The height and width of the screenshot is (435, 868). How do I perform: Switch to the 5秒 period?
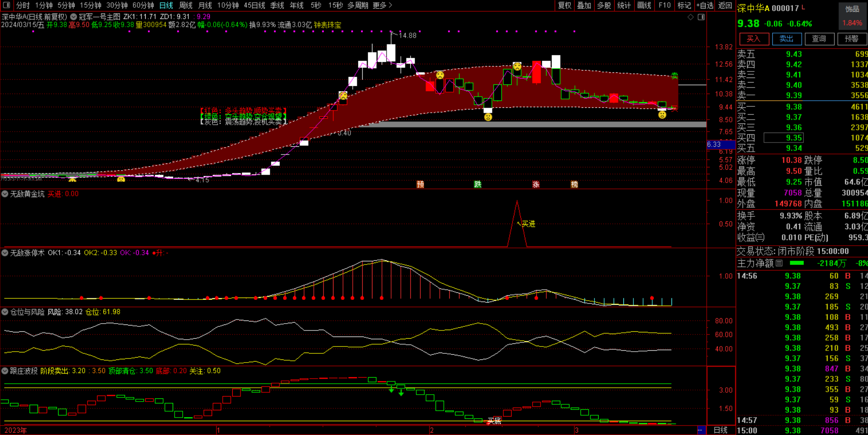tap(316, 6)
